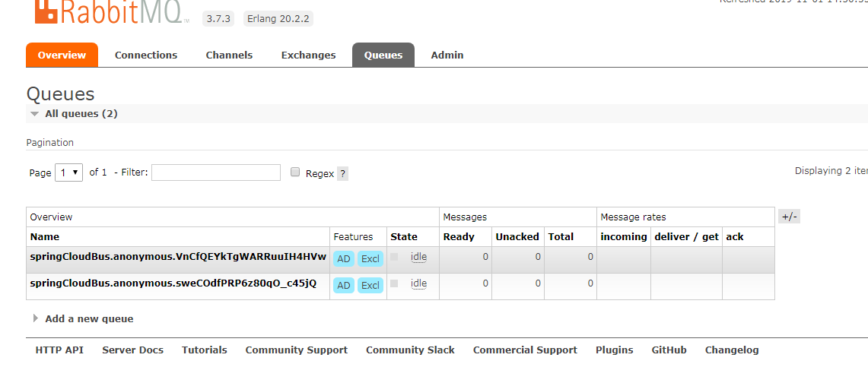Viewport: 868px width, 383px height.
Task: Open the Plugins footer link
Action: pos(615,350)
